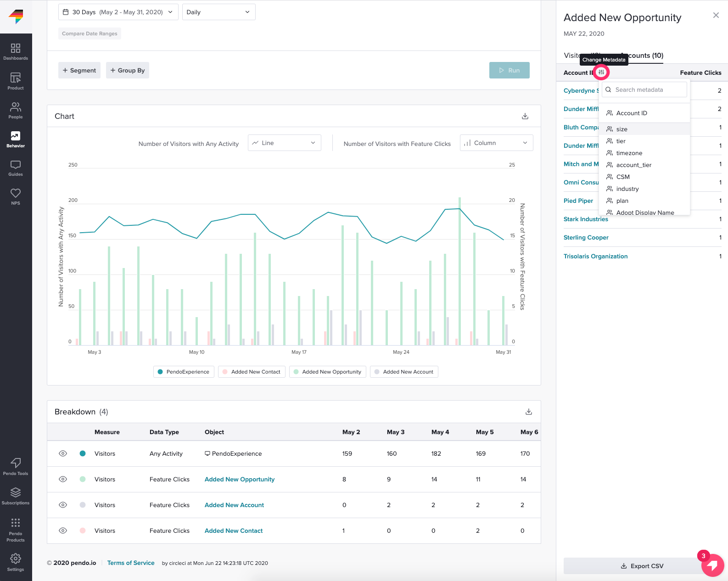Select plan metadata option
Screen dimensions: 728x581
coord(644,201)
